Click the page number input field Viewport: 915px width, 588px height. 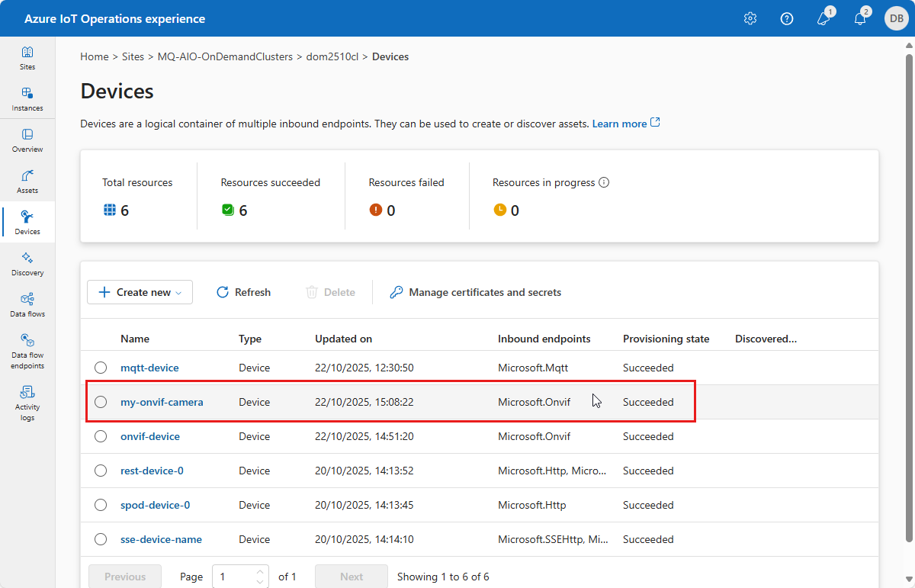pos(233,577)
